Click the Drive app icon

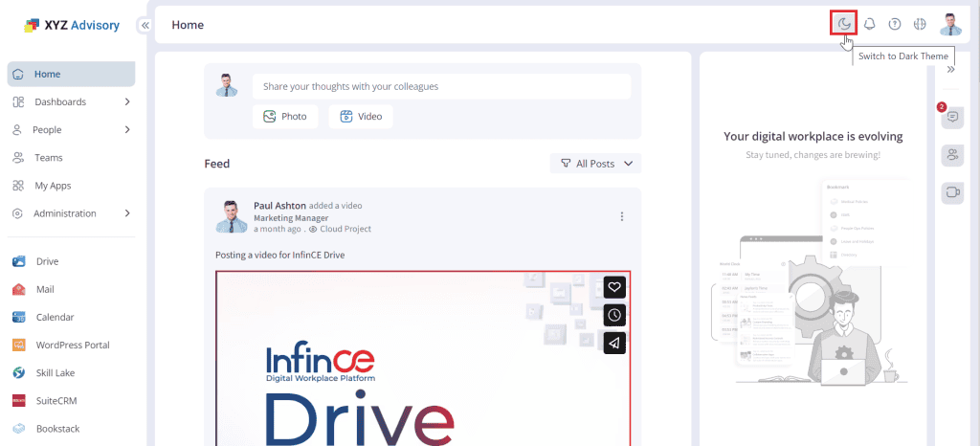(x=19, y=261)
